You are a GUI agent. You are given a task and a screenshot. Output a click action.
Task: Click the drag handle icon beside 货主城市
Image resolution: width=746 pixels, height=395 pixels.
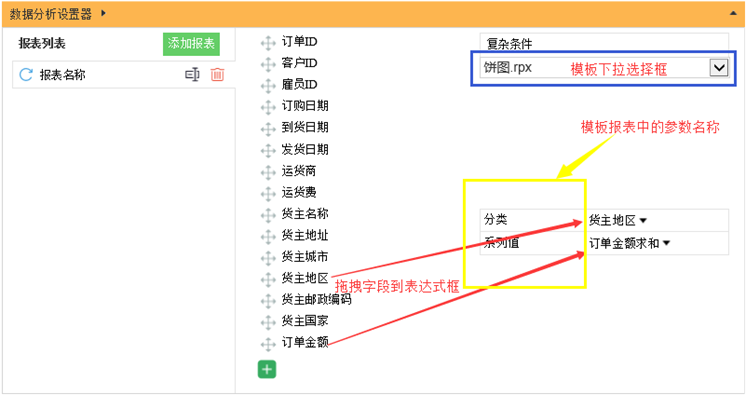(268, 257)
